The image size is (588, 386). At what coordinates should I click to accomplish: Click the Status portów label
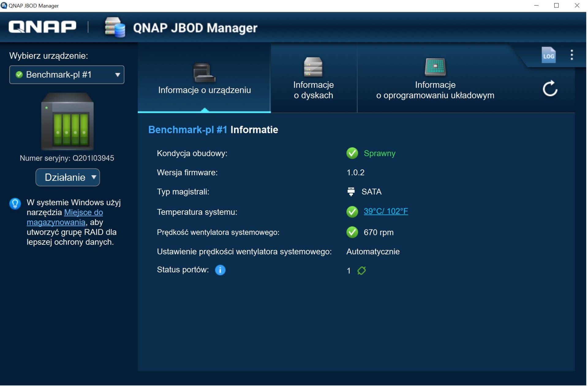183,270
